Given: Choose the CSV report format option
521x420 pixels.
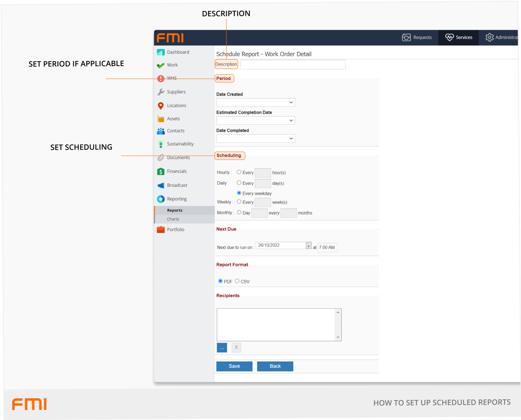Looking at the screenshot, I should (x=237, y=281).
